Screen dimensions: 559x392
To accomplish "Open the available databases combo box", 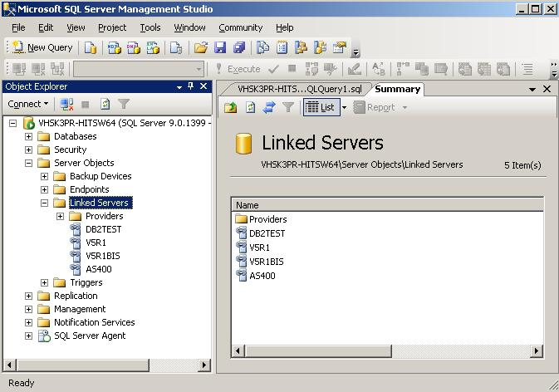I will coord(139,69).
